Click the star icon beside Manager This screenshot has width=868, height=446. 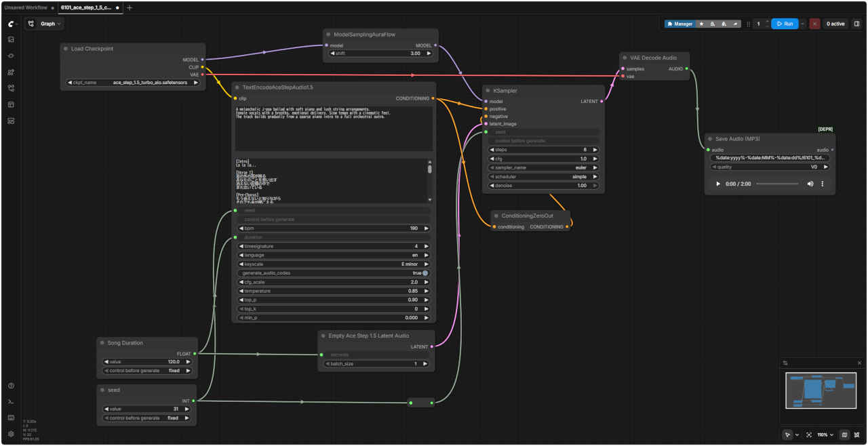point(701,24)
